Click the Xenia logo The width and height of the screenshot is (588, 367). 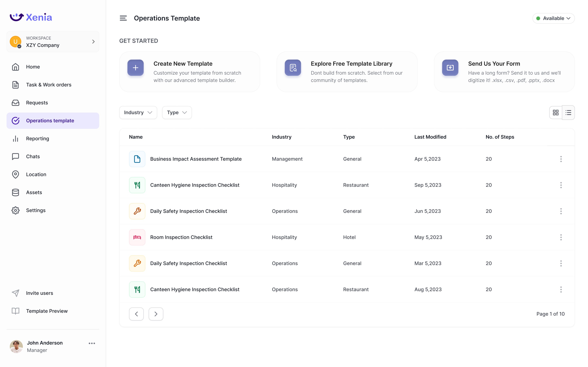click(x=31, y=17)
